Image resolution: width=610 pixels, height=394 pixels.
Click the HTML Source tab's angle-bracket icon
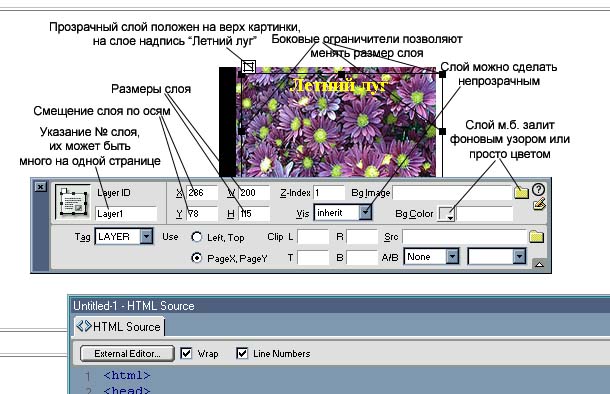[84, 326]
